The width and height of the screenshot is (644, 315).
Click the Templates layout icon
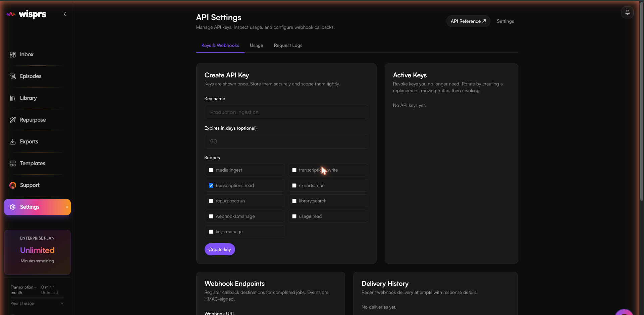13,164
